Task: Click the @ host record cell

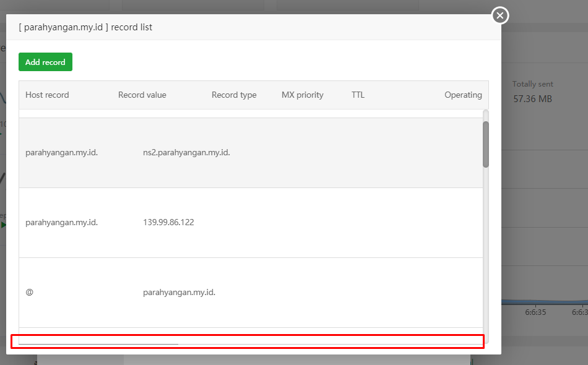Action: pyautogui.click(x=29, y=292)
